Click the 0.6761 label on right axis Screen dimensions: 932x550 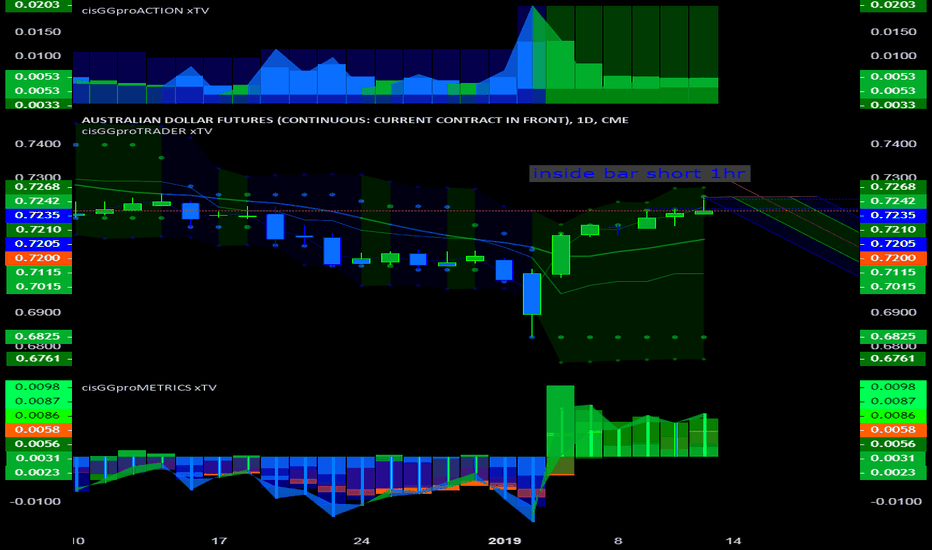(x=893, y=359)
